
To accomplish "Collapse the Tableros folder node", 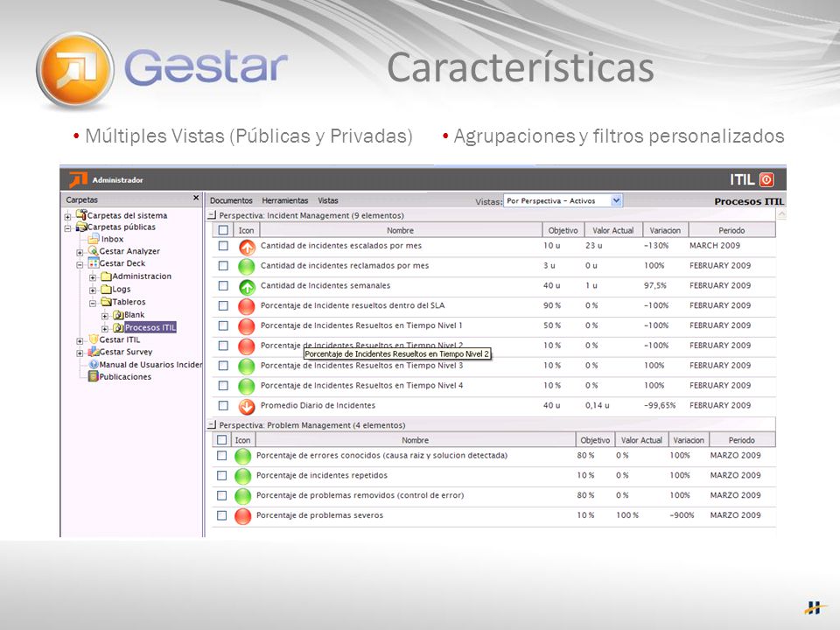I will point(93,304).
